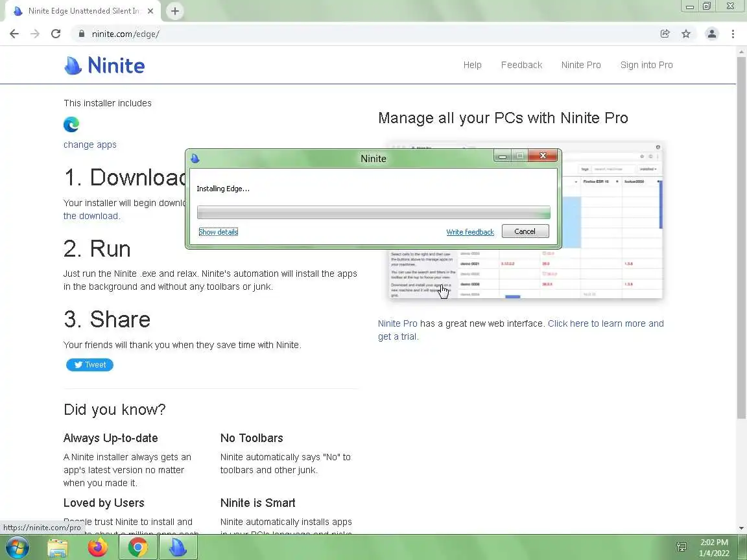Open the Chrome profile avatar menu
The width and height of the screenshot is (747, 560).
(x=712, y=34)
